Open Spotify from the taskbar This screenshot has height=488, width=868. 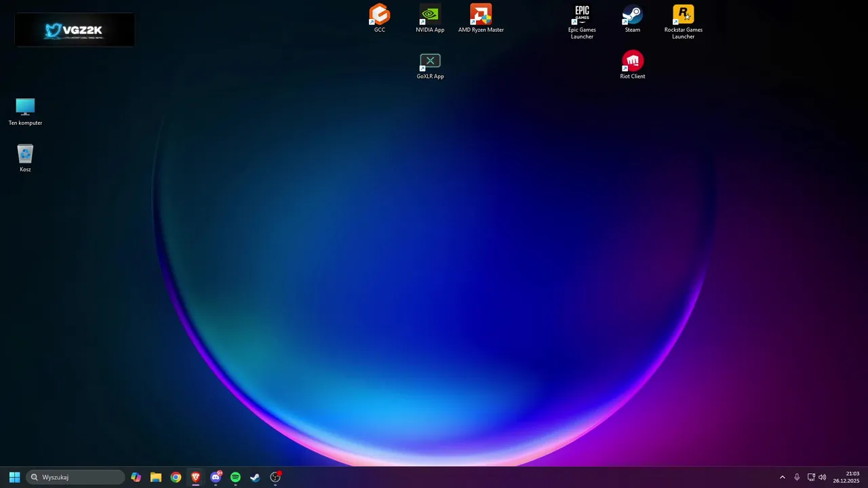tap(235, 477)
